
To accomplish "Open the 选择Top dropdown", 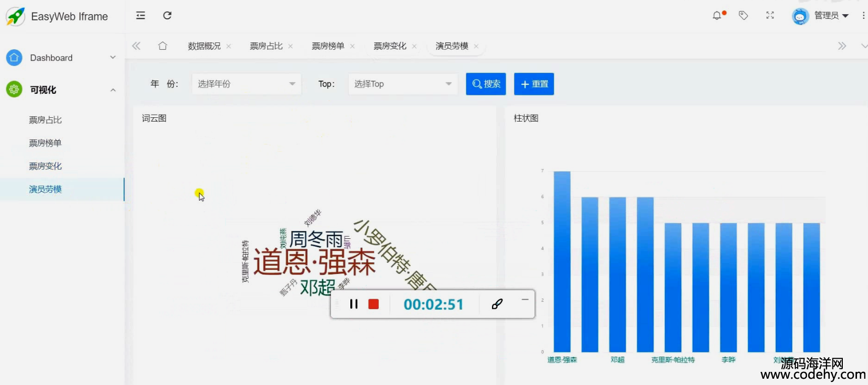I will (402, 84).
